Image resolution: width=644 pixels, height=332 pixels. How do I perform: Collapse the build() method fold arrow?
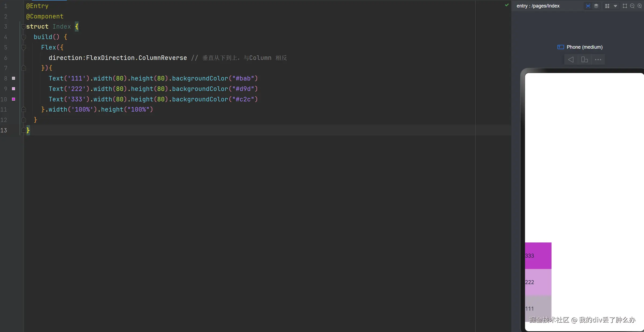point(24,37)
